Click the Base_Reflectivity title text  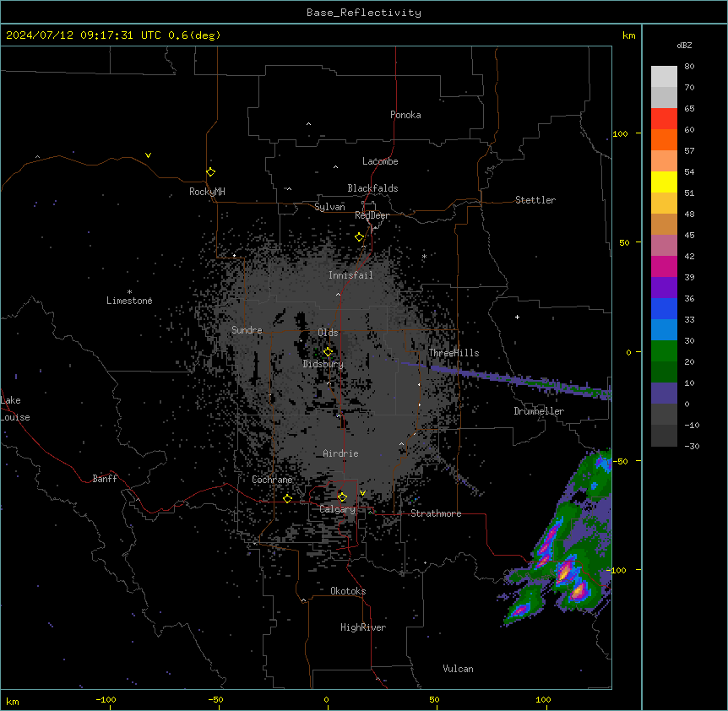[363, 13]
